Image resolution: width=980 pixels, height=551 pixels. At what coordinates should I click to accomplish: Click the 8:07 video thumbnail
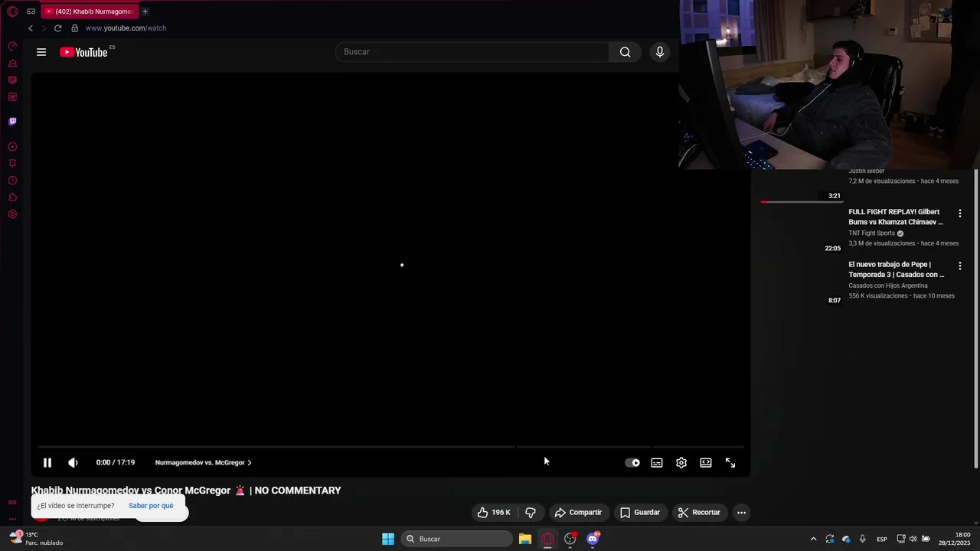pyautogui.click(x=801, y=282)
